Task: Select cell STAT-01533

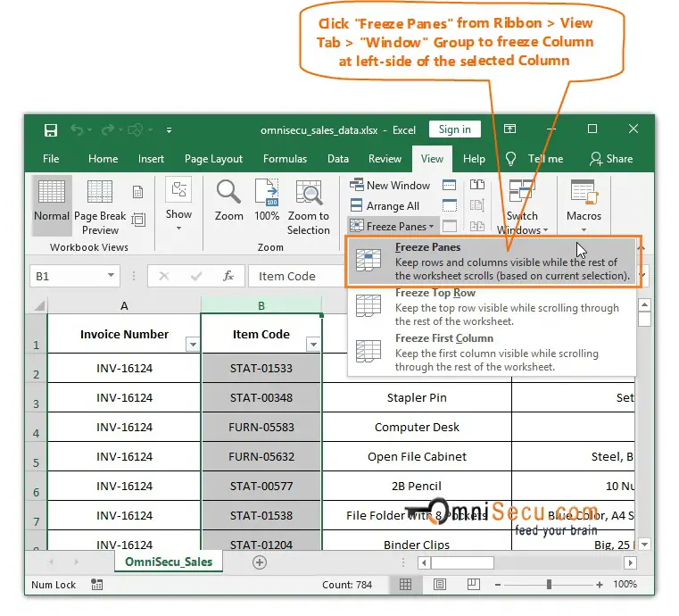Action: tap(261, 368)
